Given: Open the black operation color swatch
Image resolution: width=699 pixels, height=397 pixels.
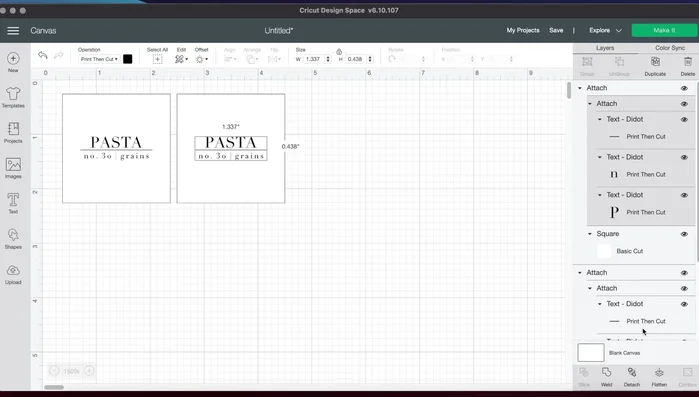Looking at the screenshot, I should coord(127,59).
